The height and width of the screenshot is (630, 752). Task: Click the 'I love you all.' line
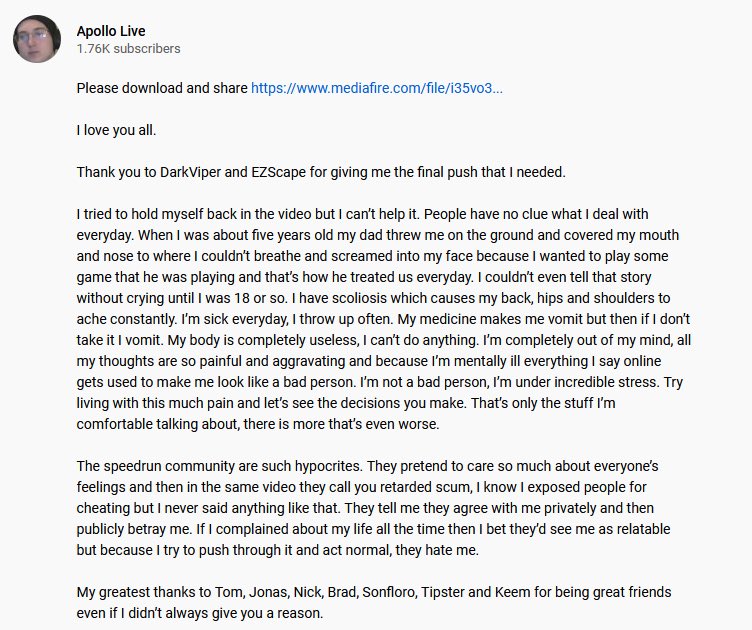[x=116, y=130]
